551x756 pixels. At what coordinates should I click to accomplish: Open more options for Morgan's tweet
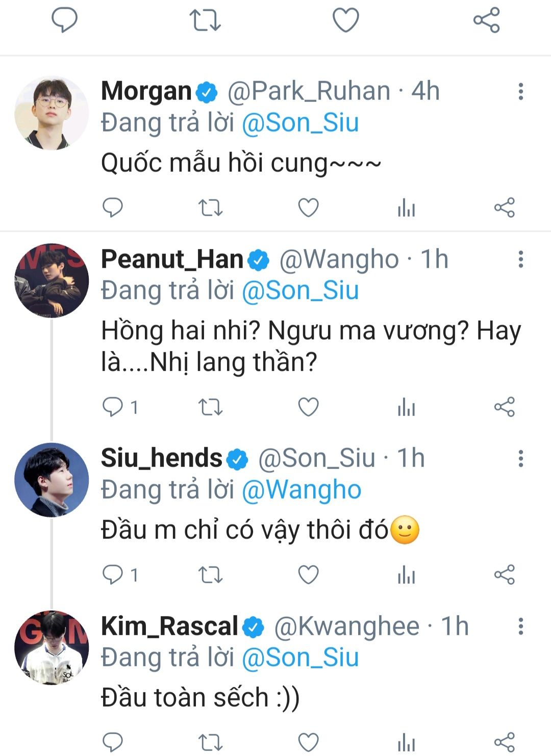point(520,92)
